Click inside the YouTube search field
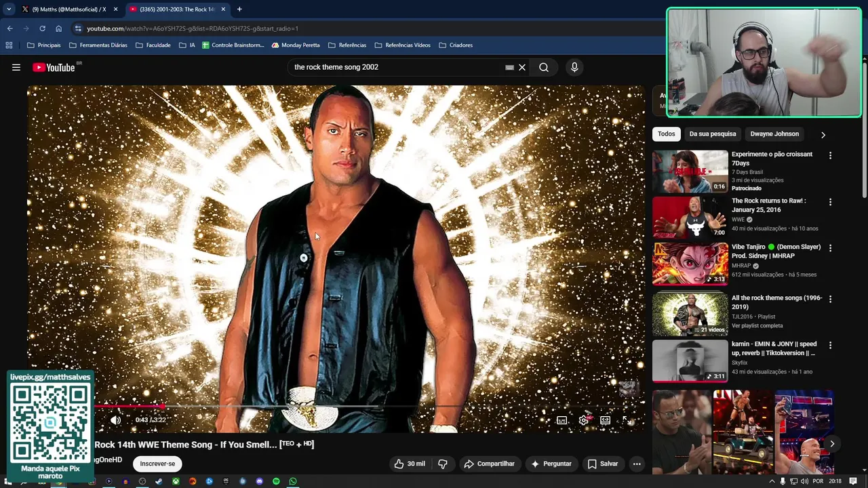Viewport: 868px width, 488px height. 397,67
